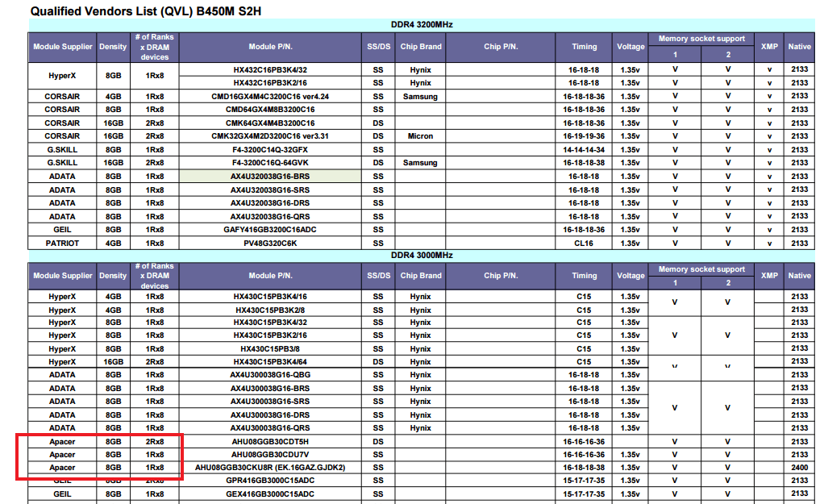Select AX4U300038G16-BRS part number

click(270, 389)
